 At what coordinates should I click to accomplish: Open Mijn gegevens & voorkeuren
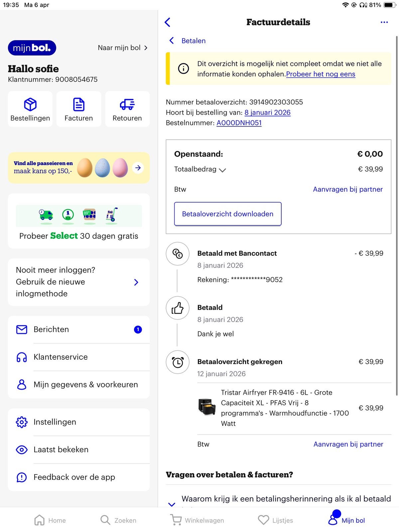[x=79, y=385]
